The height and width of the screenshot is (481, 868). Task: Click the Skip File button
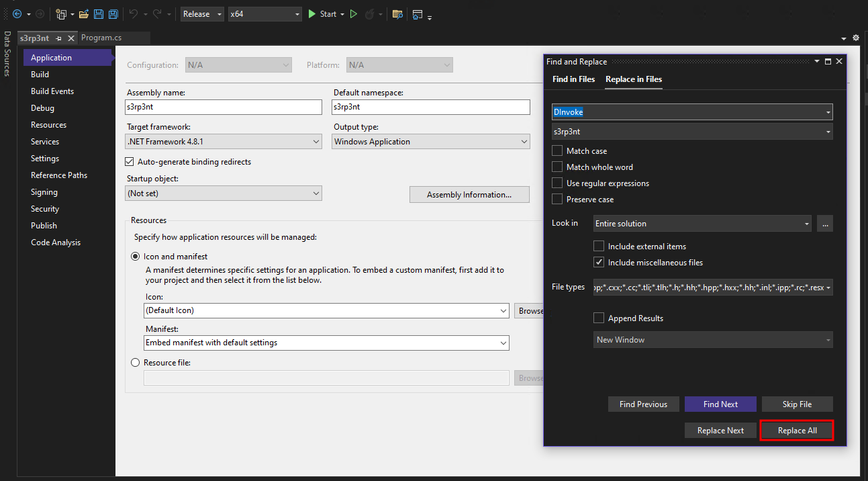tap(797, 404)
